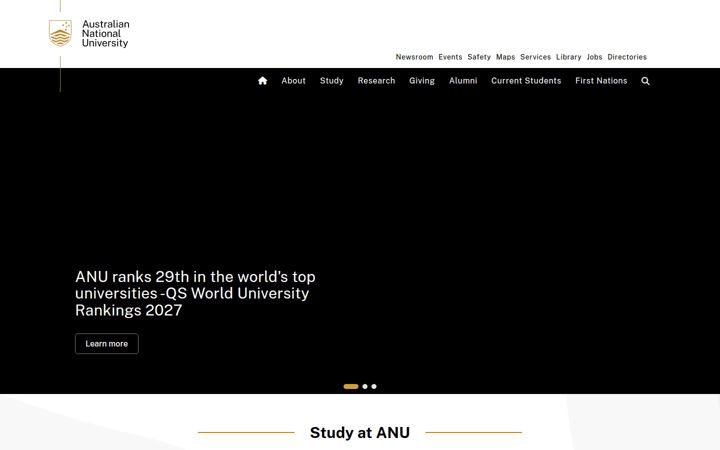720x450 pixels.
Task: Click the Learn more button
Action: pyautogui.click(x=107, y=343)
